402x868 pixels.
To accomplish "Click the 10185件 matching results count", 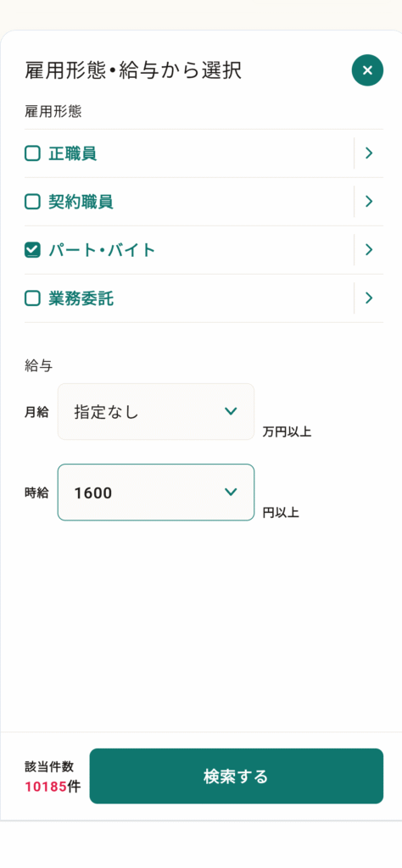I will [x=53, y=787].
